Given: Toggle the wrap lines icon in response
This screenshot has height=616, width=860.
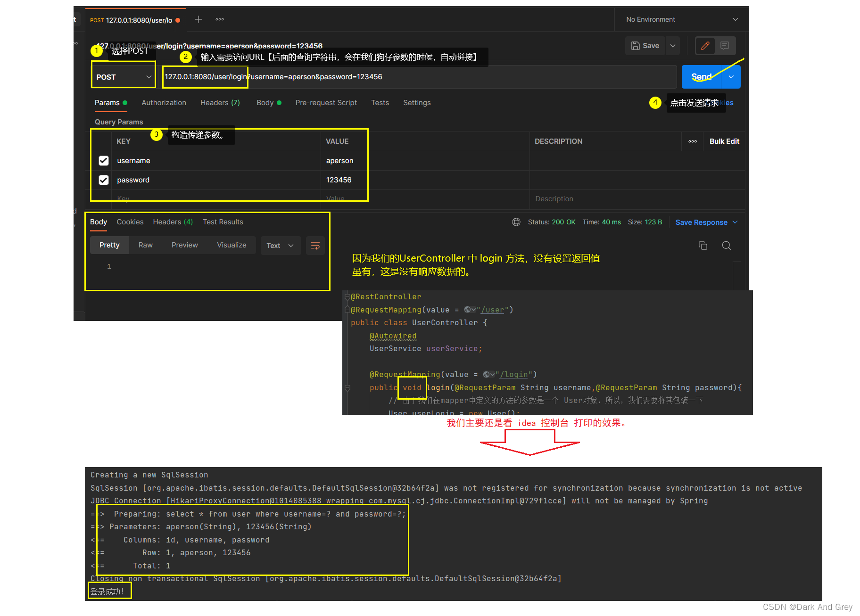Looking at the screenshot, I should 315,246.
